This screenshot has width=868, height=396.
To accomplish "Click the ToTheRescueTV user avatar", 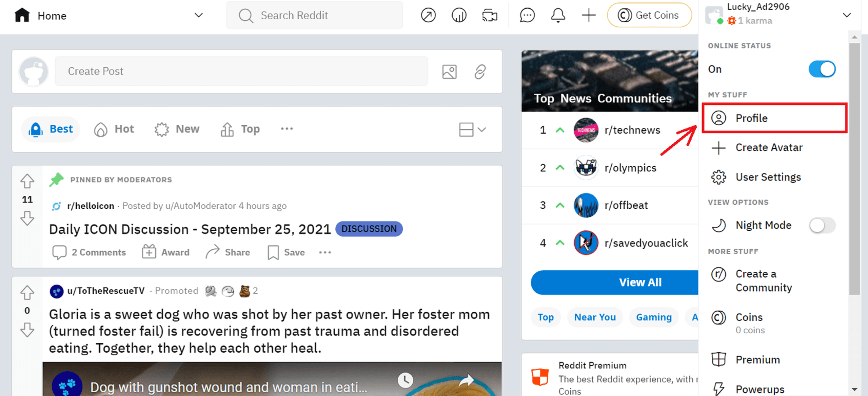I will click(x=56, y=291).
